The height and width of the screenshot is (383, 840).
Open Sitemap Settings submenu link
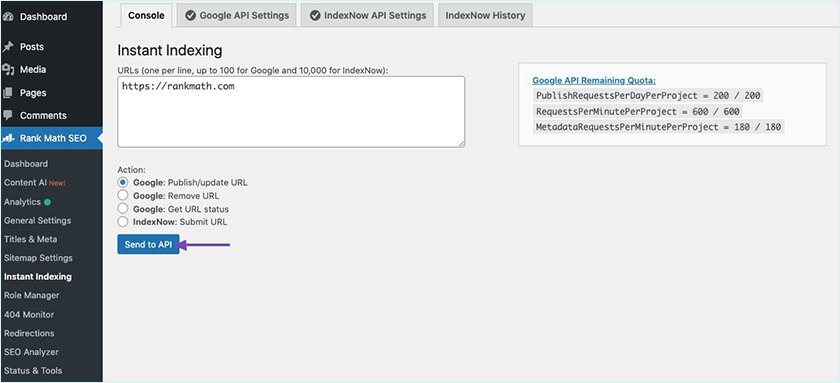38,258
